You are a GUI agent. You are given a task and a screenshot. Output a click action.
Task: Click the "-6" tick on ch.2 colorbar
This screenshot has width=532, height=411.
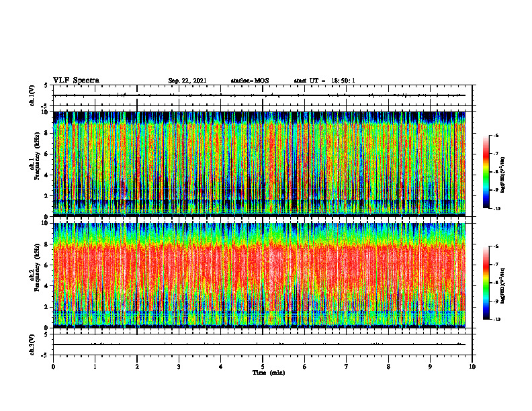(x=496, y=246)
